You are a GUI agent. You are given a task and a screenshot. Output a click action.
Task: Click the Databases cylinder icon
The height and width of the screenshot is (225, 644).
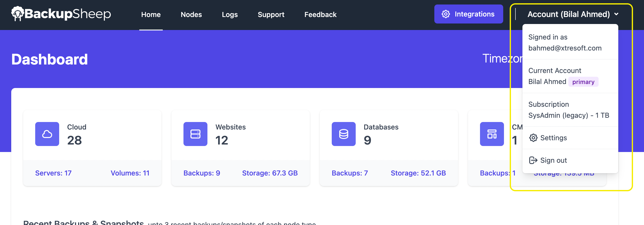coord(343,134)
